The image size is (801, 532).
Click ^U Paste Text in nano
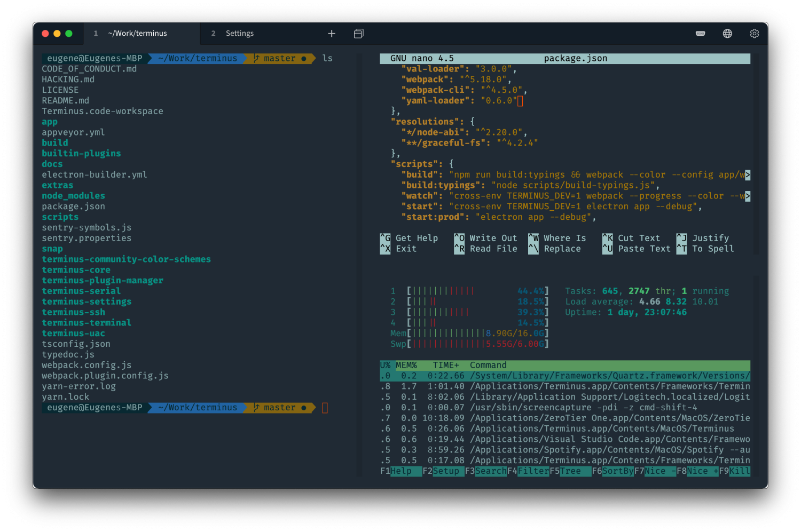637,249
